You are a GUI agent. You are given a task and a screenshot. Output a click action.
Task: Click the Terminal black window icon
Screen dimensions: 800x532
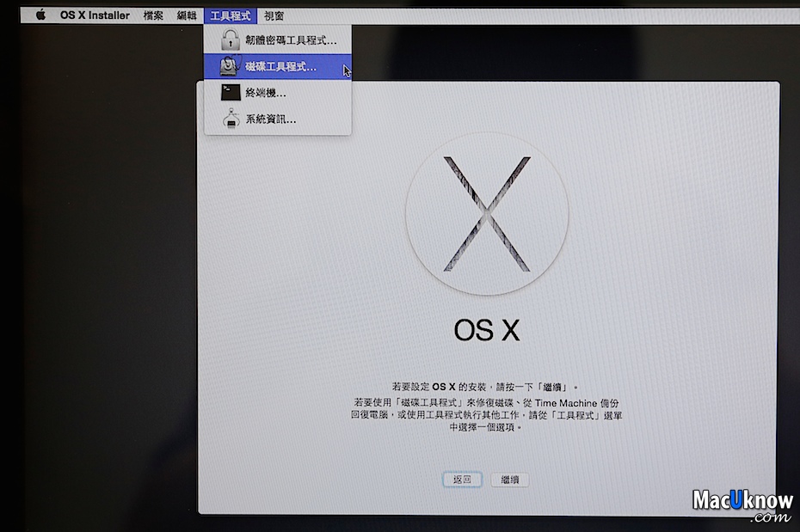[231, 93]
